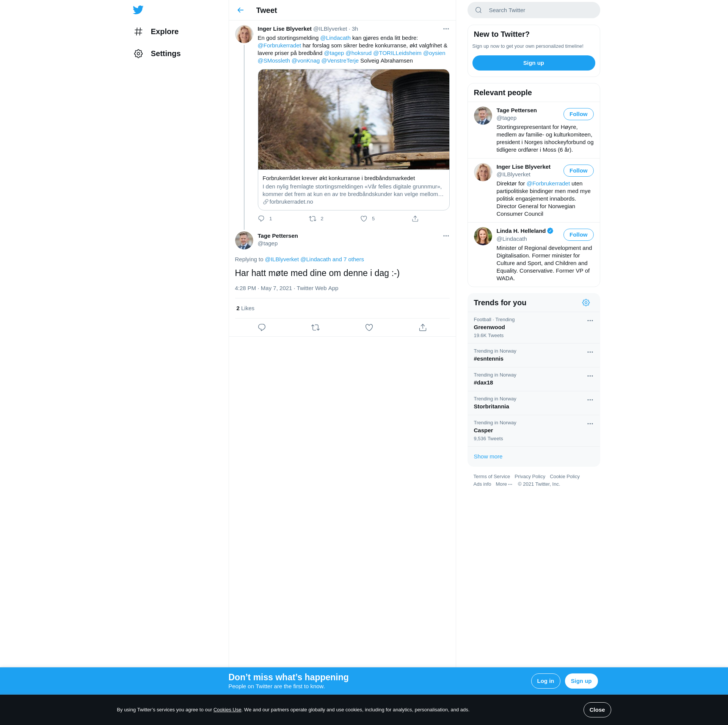Open the Cookies Use link
The width and height of the screenshot is (728, 725).
(227, 710)
